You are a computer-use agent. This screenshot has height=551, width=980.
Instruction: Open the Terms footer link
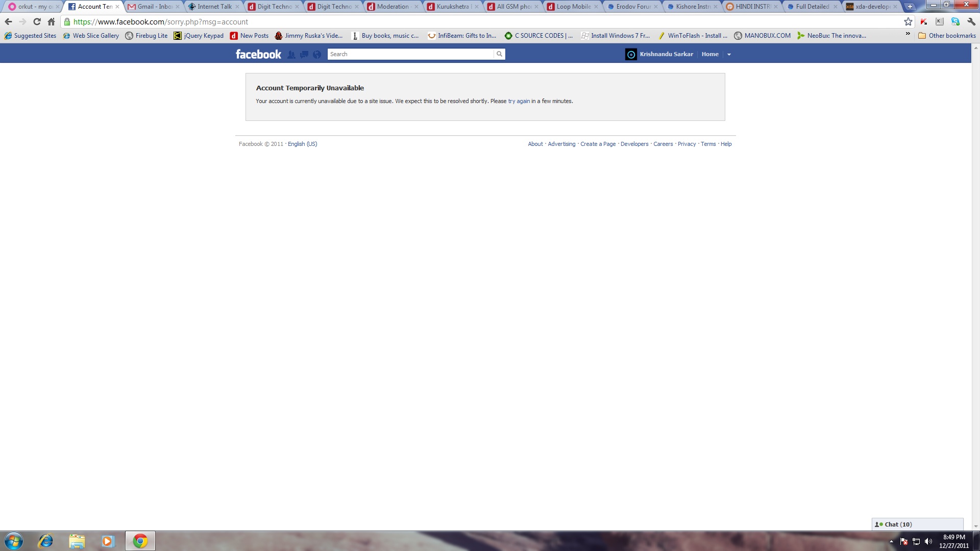coord(708,144)
